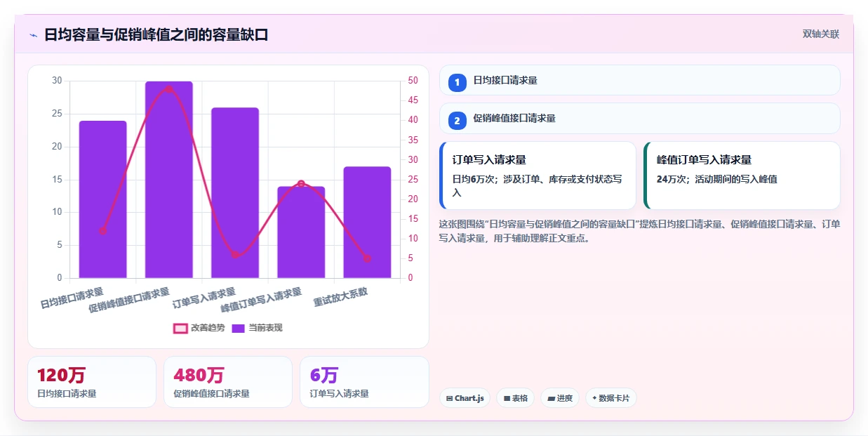The height and width of the screenshot is (436, 868).
Task: Click the description paragraph starting 这张图围绕
Action: point(639,231)
